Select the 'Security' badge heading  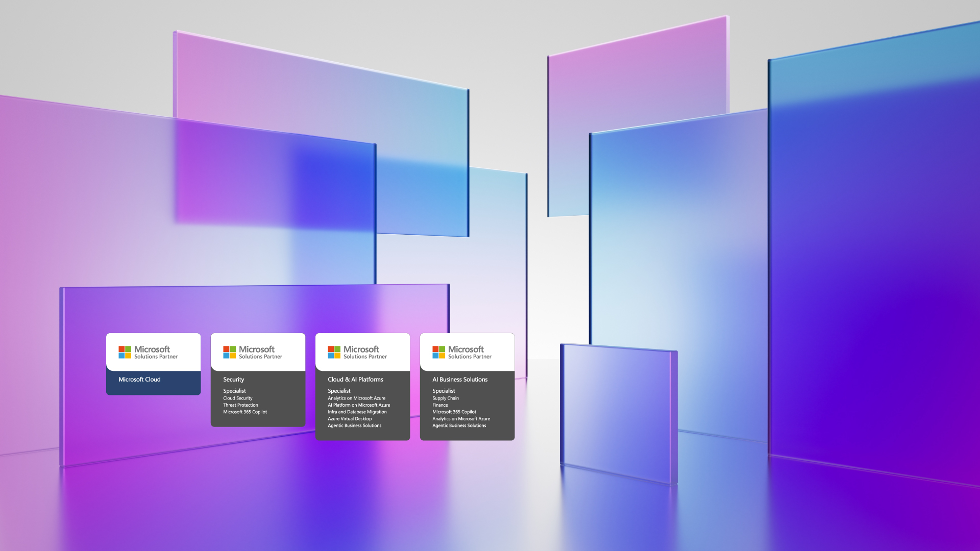coord(234,380)
